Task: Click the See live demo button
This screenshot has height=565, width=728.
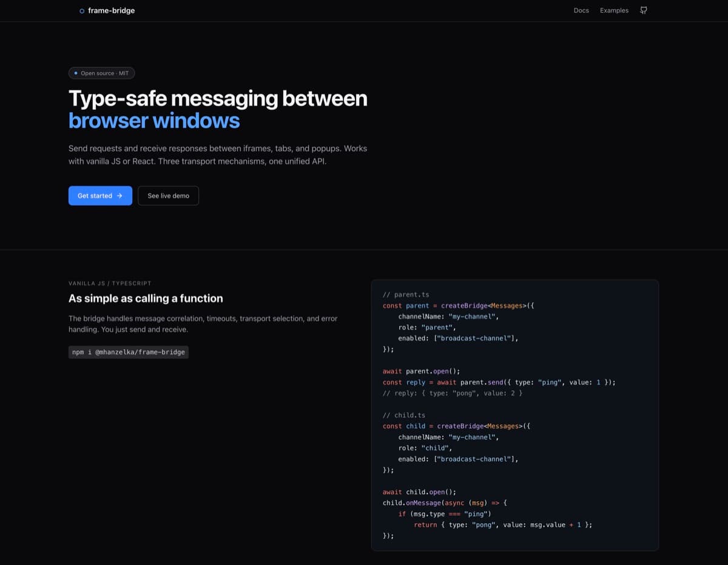Action: pyautogui.click(x=168, y=196)
